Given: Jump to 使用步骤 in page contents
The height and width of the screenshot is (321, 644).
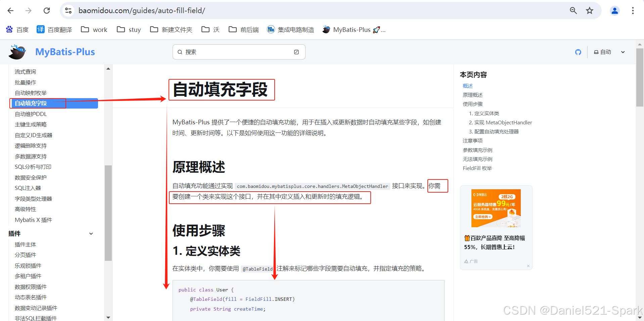Looking at the screenshot, I should (473, 104).
